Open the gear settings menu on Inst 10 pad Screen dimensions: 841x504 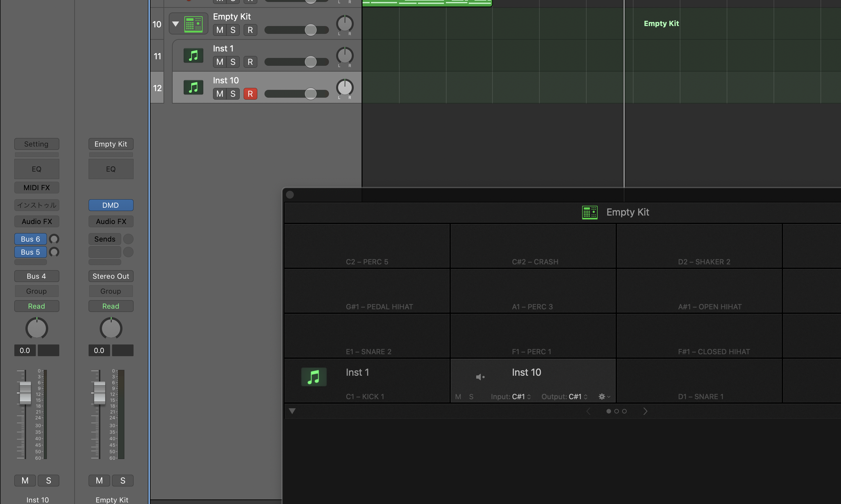[604, 396]
